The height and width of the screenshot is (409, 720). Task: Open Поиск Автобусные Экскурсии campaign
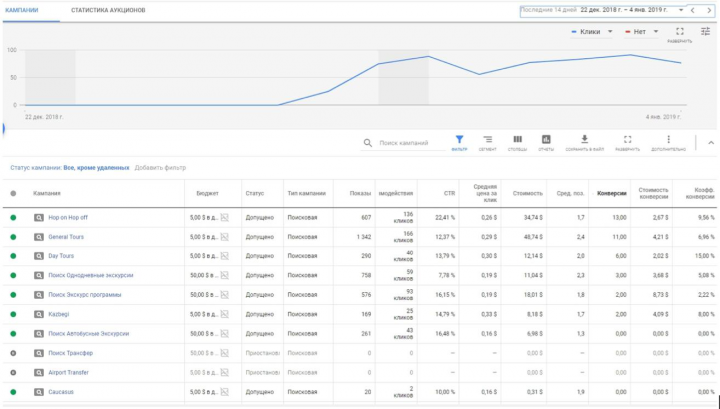(x=89, y=334)
